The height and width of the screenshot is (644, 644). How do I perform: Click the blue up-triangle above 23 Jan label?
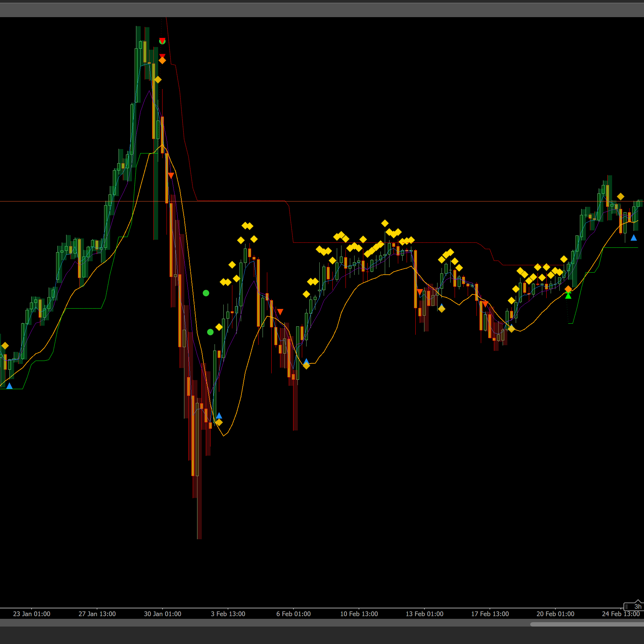click(9, 386)
